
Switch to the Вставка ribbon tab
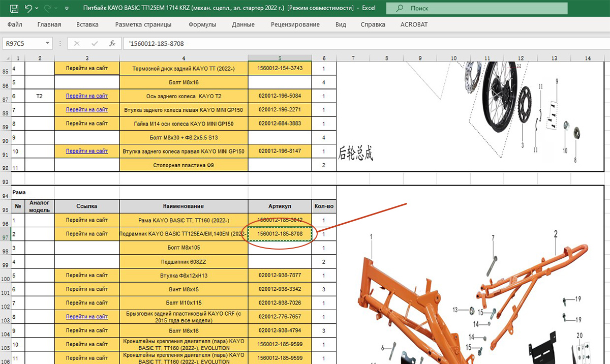(87, 24)
